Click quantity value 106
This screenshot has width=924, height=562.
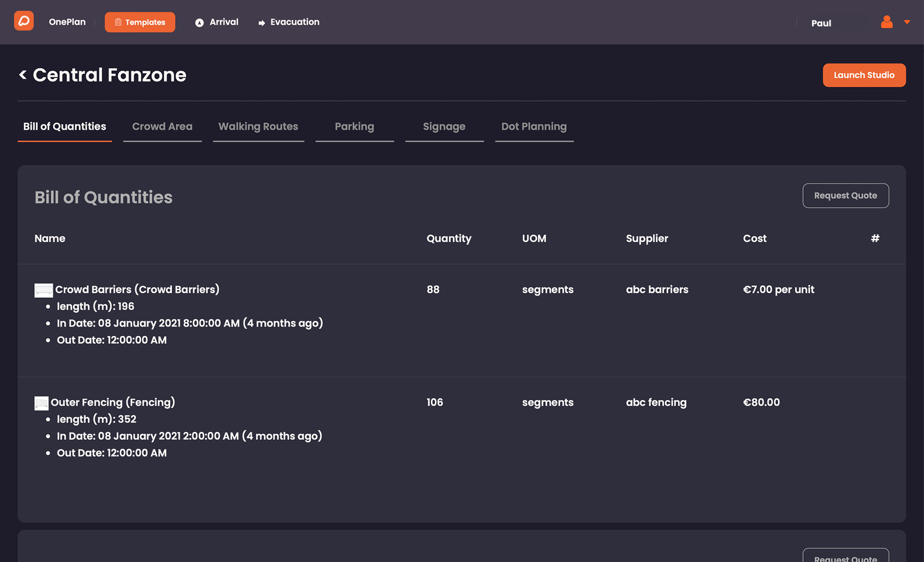pos(435,403)
